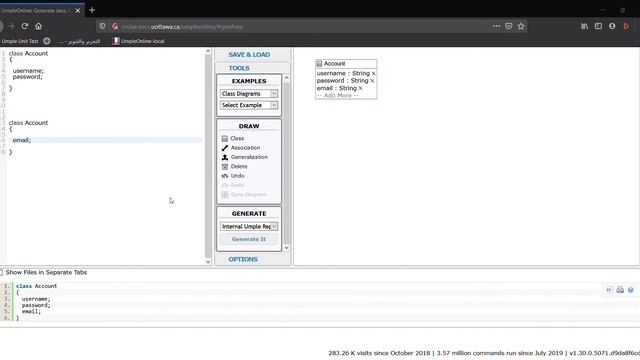
Task: Toggle Show Files in Separate Tabs checkbox
Action: [1, 272]
